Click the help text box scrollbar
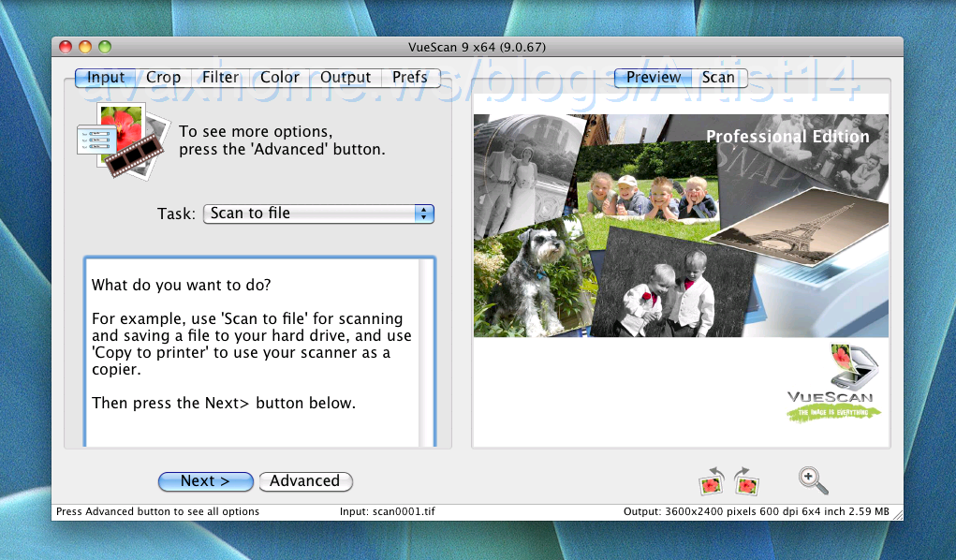 click(x=426, y=353)
